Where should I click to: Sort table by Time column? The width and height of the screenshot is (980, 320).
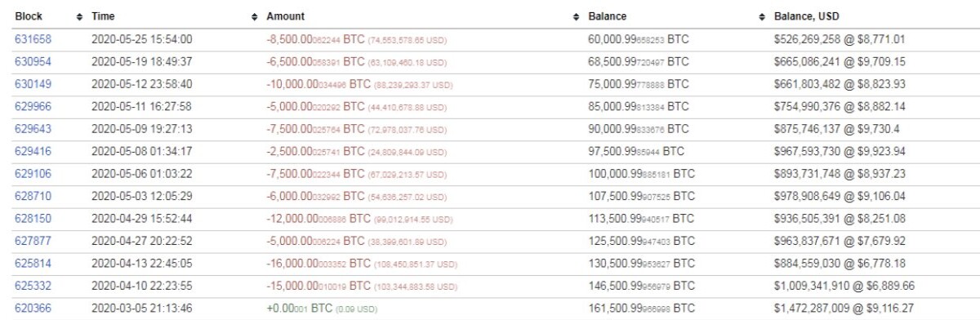click(x=103, y=16)
